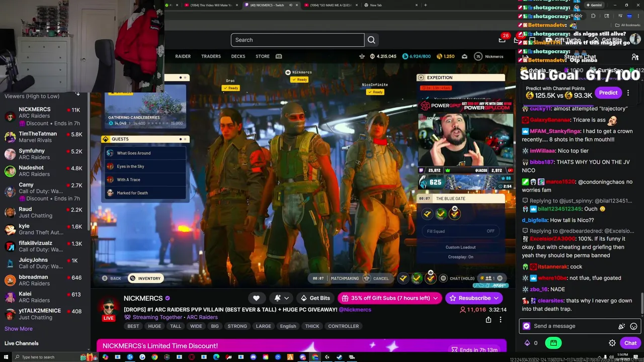Switch to 'This Video Will Make You' tab
The image size is (644, 362).
(210, 5)
